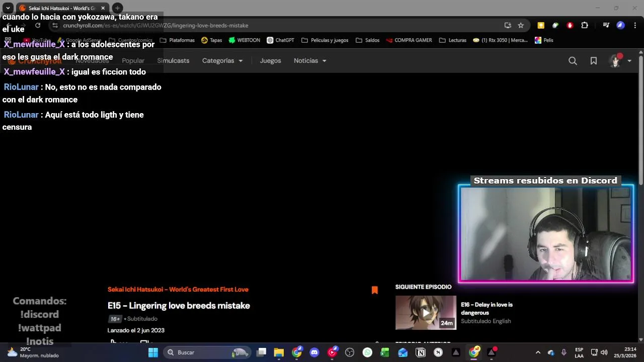Open WhatsApp from the taskbar

click(367, 352)
